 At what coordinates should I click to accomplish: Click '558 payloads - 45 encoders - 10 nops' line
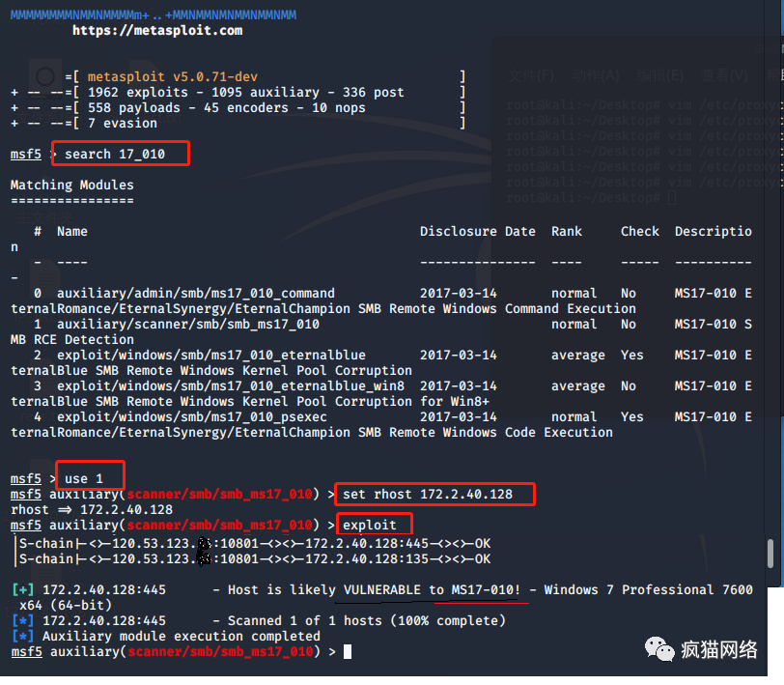[227, 107]
